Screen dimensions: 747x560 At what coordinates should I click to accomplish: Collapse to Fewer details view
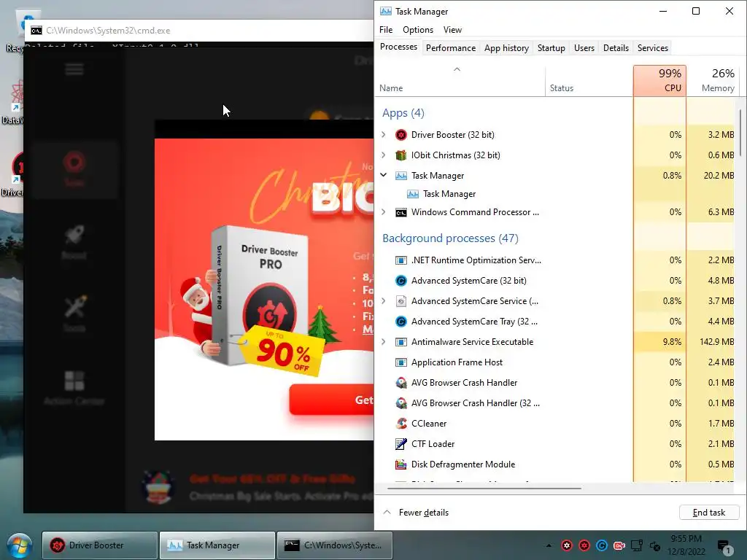click(416, 513)
